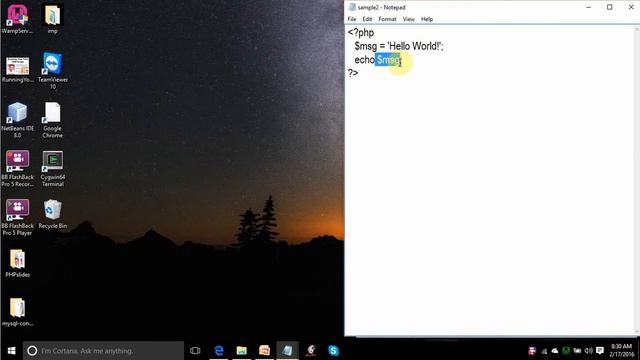Screen dimensions: 640x360
Task: Click the network icon in system tray
Action: pos(544,351)
